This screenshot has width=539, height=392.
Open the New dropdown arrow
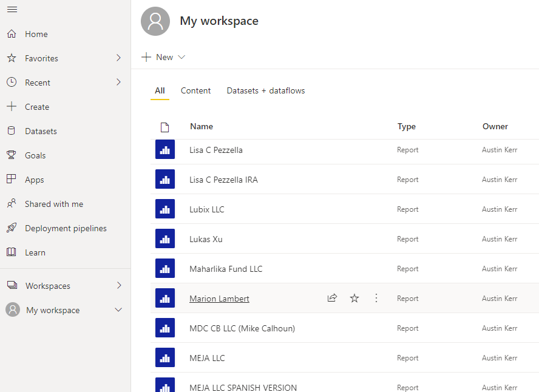(x=181, y=57)
